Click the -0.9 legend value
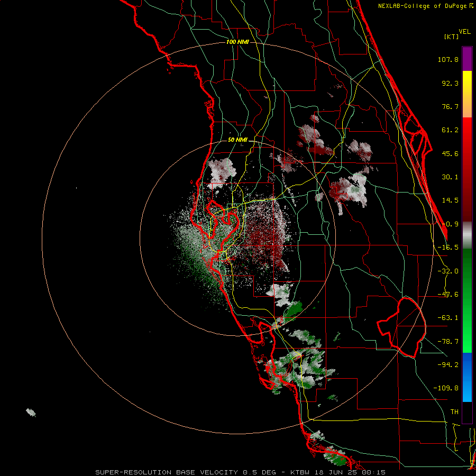Screen dimensions: 476x476 pyautogui.click(x=450, y=224)
